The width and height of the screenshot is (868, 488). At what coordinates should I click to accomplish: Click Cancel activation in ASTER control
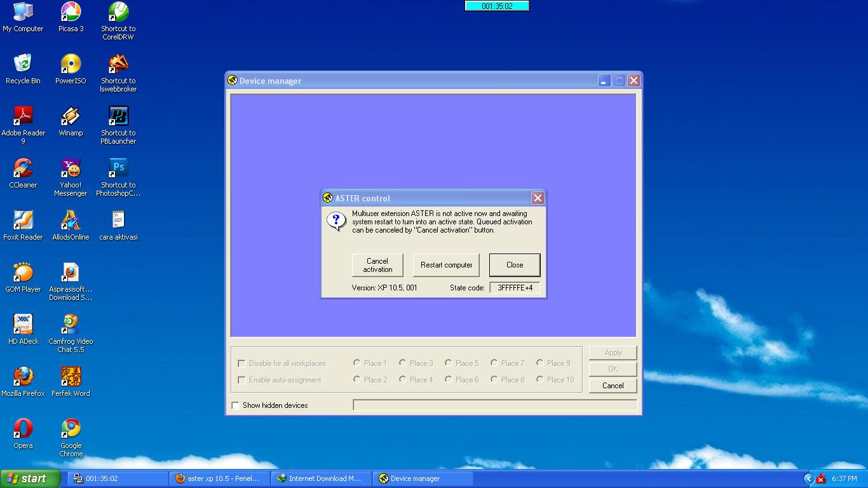pyautogui.click(x=377, y=265)
